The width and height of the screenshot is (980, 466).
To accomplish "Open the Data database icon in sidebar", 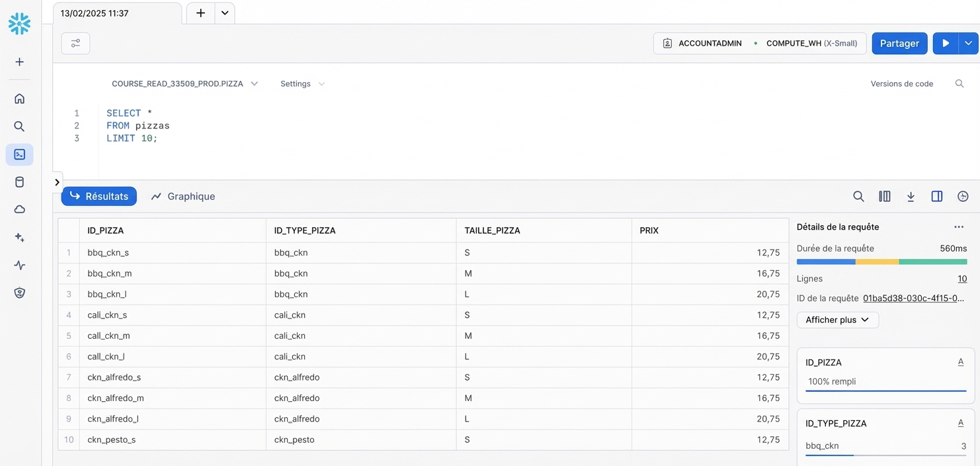I will click(x=19, y=182).
